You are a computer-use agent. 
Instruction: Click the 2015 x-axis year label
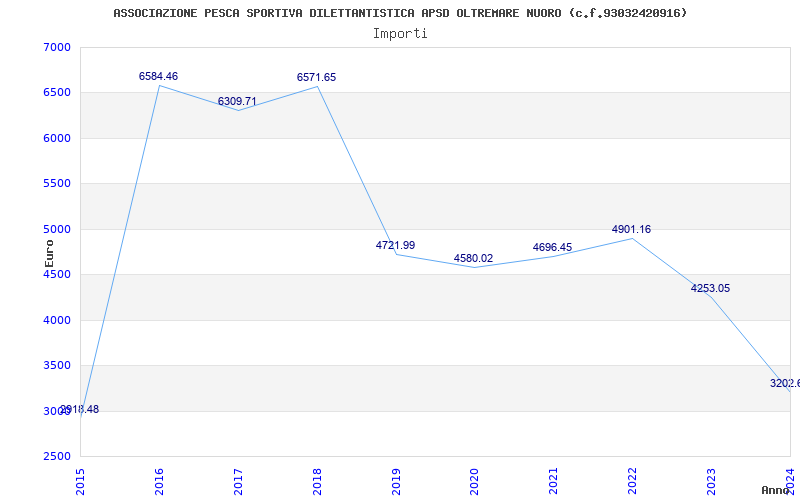pyautogui.click(x=80, y=481)
